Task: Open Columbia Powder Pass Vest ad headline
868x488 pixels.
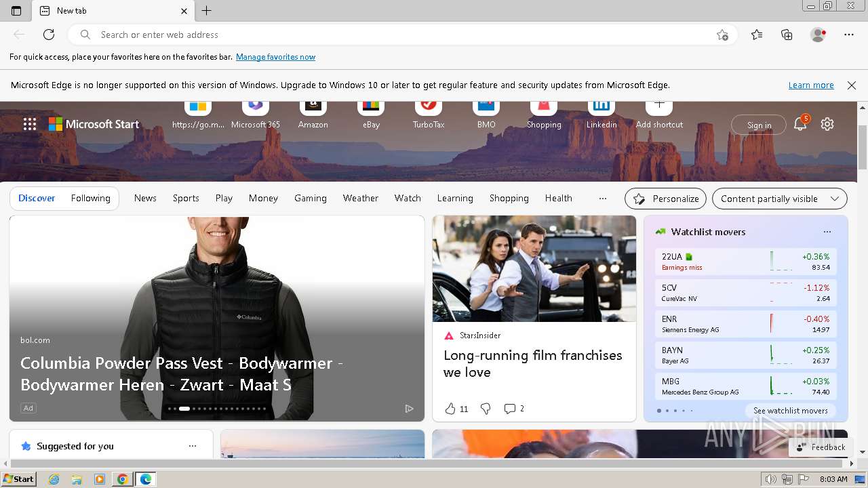Action: (182, 373)
